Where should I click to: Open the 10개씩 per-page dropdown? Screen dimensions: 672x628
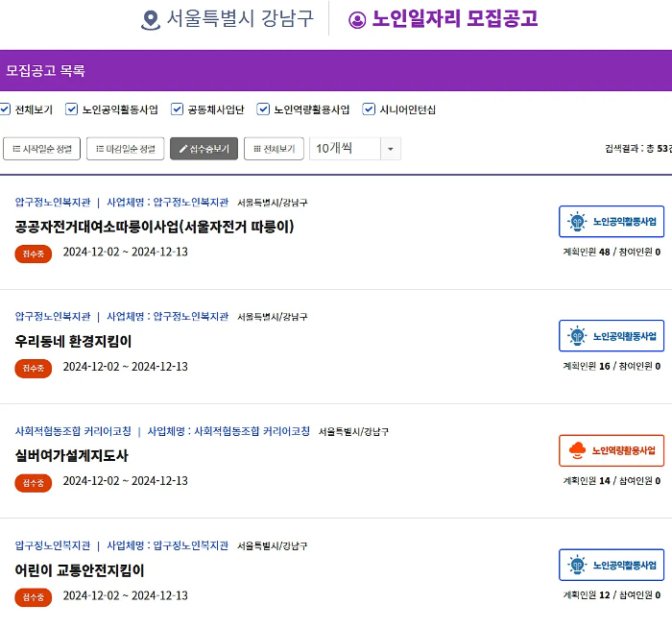coord(355,149)
